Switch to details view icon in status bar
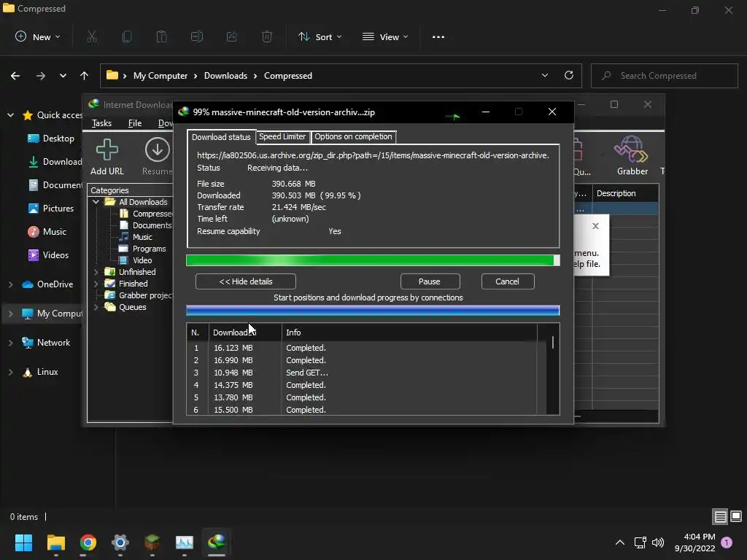Image resolution: width=747 pixels, height=560 pixels. point(720,517)
